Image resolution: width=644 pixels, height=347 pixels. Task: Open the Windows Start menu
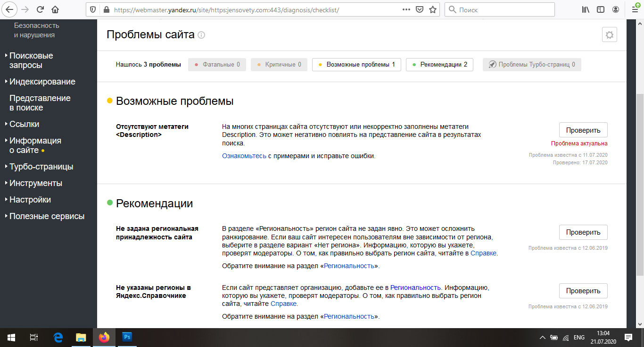[x=11, y=337]
